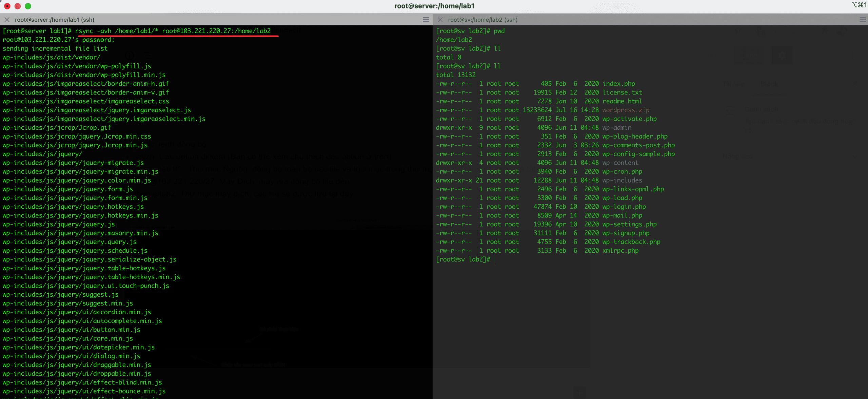Viewport: 868px width, 399px height.
Task: Click border-anim-h.gif output line
Action: coord(86,84)
